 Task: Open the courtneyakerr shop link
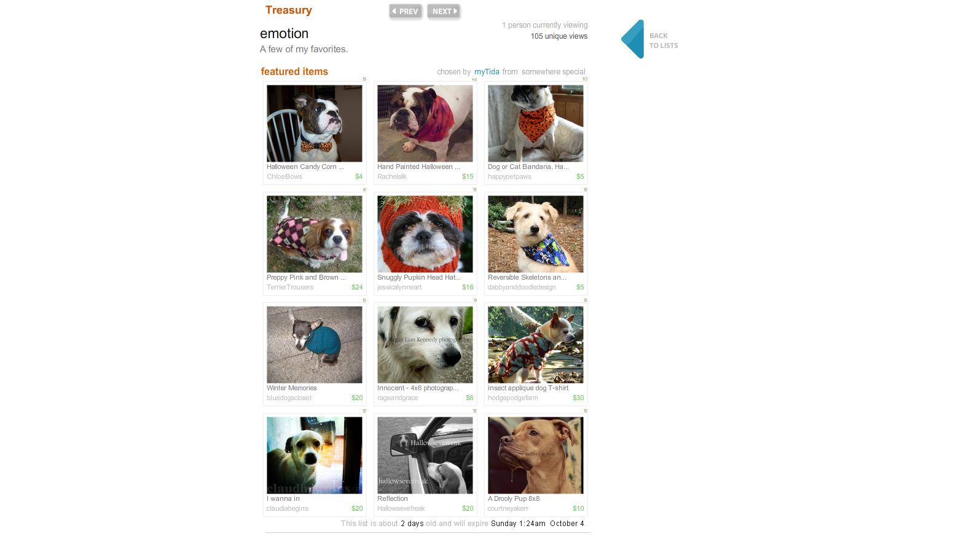(508, 508)
